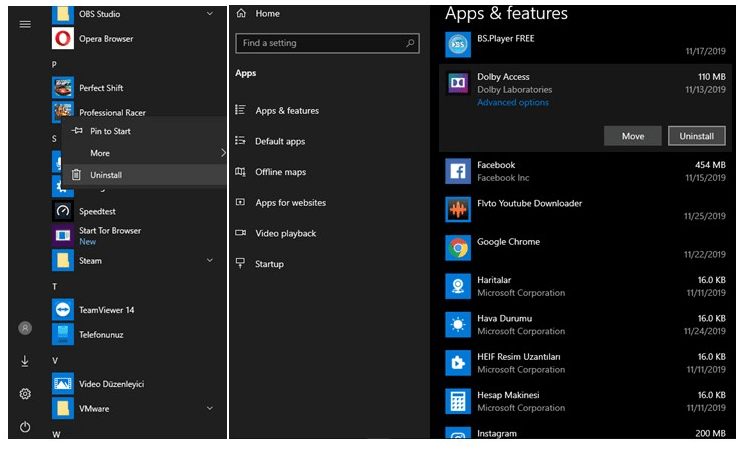743x449 pixels.
Task: Open the Start Tor Browser icon
Action: 63,236
